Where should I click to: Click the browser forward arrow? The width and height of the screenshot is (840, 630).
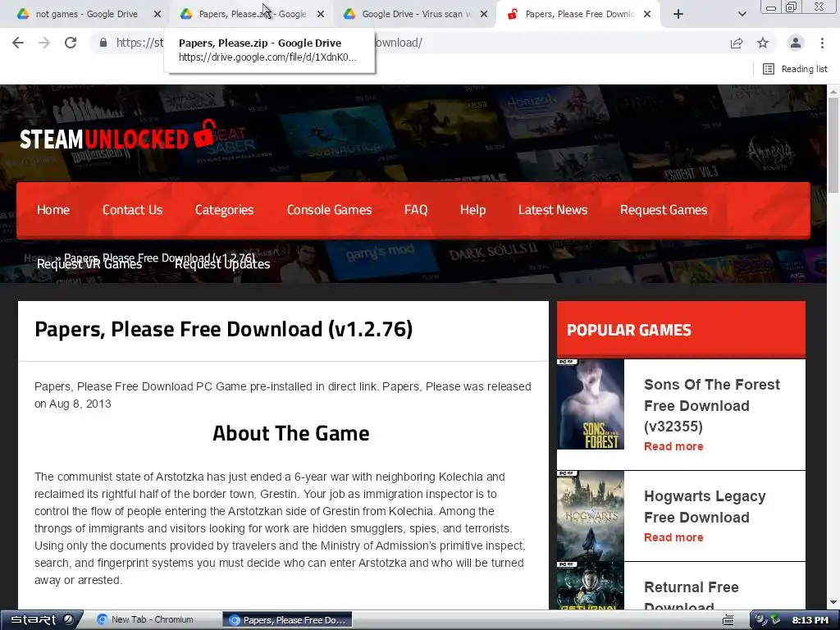44,43
